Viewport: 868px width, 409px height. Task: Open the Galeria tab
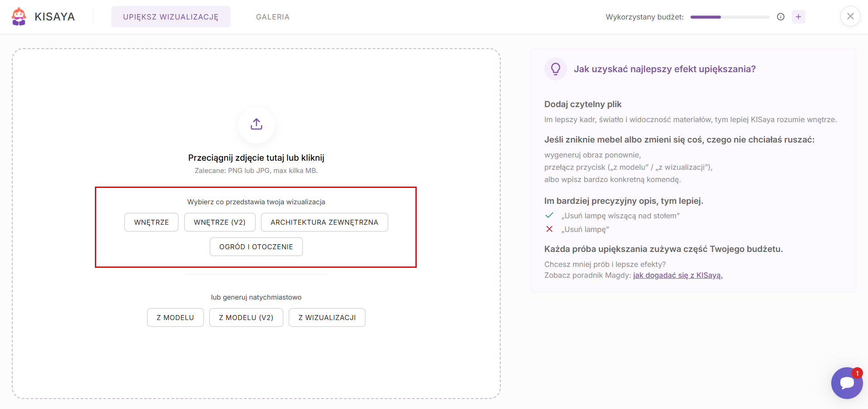tap(272, 17)
